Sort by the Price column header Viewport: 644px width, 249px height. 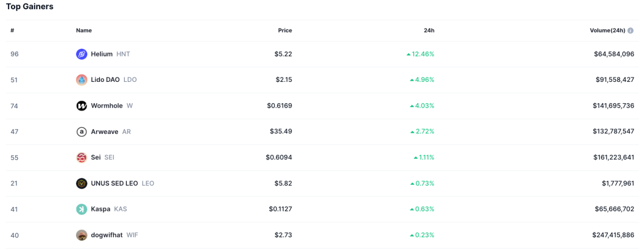285,31
